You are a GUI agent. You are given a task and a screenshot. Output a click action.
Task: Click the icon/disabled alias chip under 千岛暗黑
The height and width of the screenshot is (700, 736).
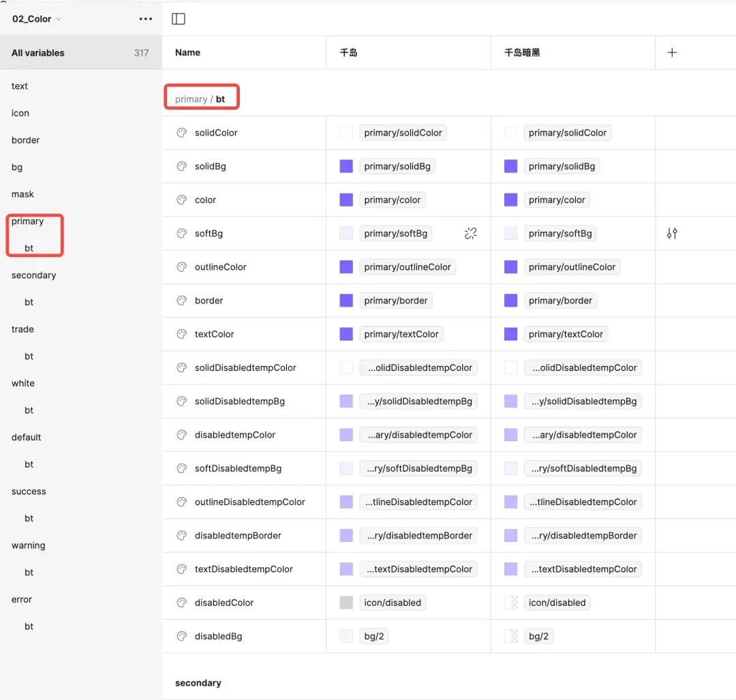click(x=557, y=603)
